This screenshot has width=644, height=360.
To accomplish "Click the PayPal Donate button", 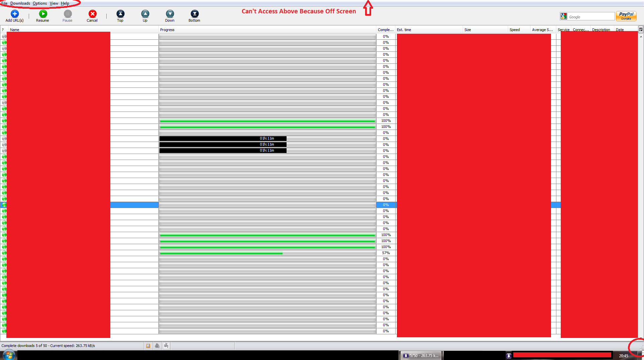I will point(626,16).
